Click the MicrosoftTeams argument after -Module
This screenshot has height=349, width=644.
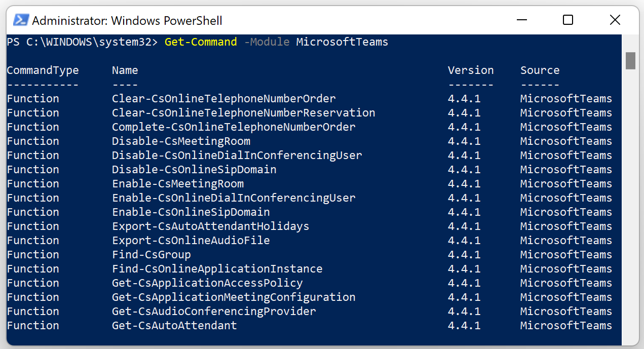tap(342, 42)
